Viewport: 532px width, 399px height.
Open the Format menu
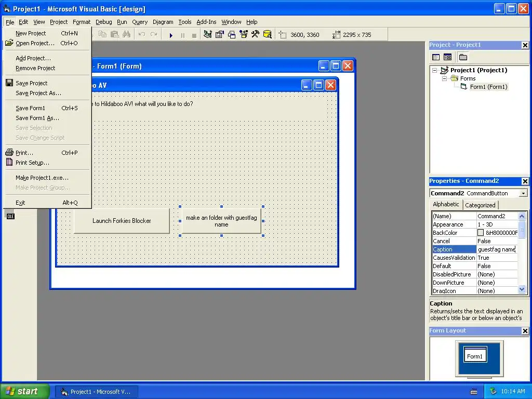82,22
